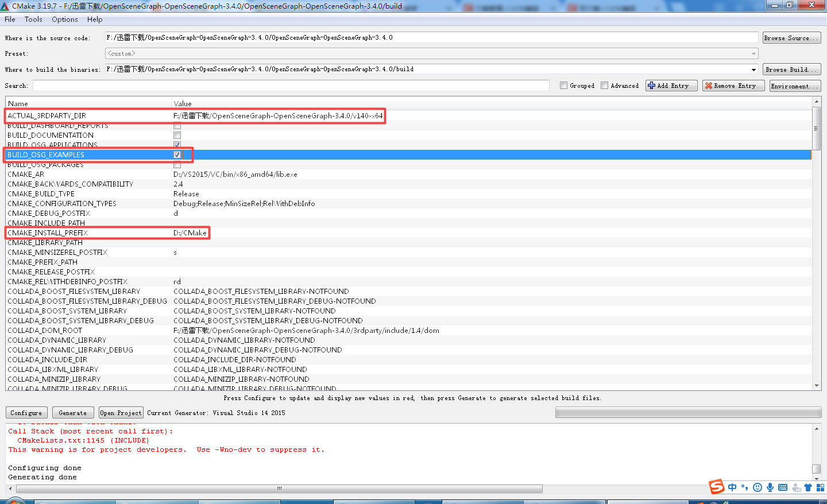
Task: Click the Generate button
Action: [x=73, y=413]
